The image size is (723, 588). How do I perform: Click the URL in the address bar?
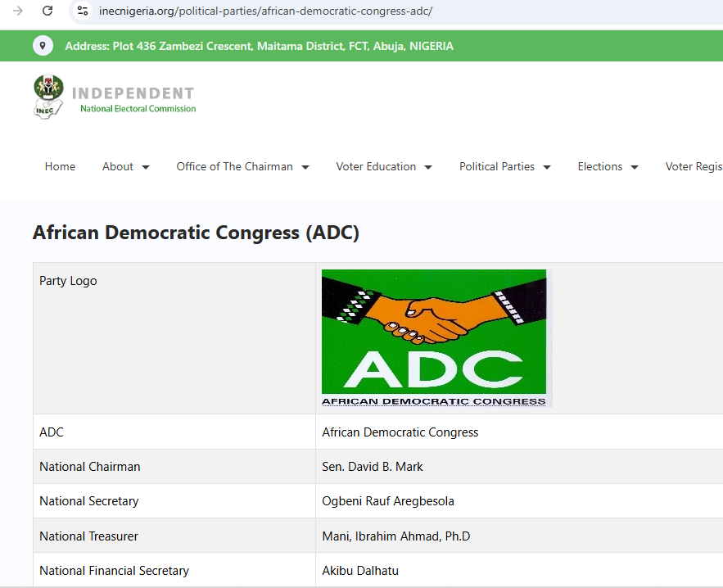click(265, 11)
